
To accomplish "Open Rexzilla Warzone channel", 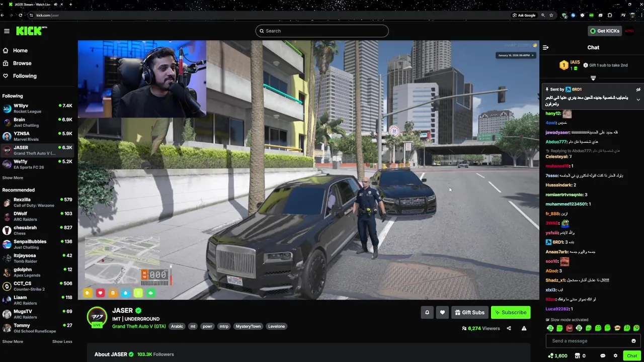I will click(37, 202).
